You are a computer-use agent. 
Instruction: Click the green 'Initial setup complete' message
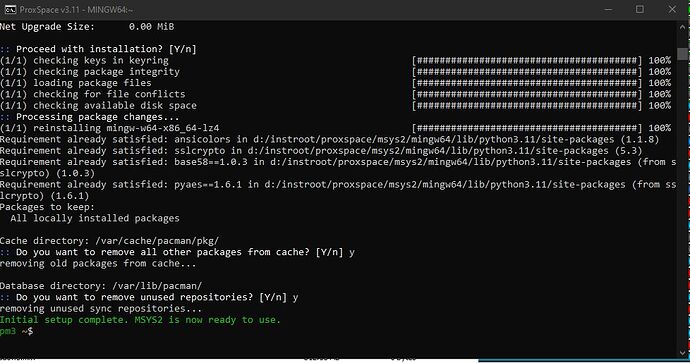140,320
